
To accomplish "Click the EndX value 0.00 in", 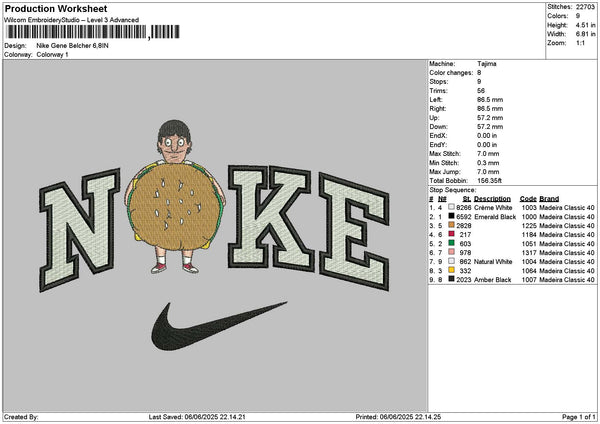I will point(487,135).
